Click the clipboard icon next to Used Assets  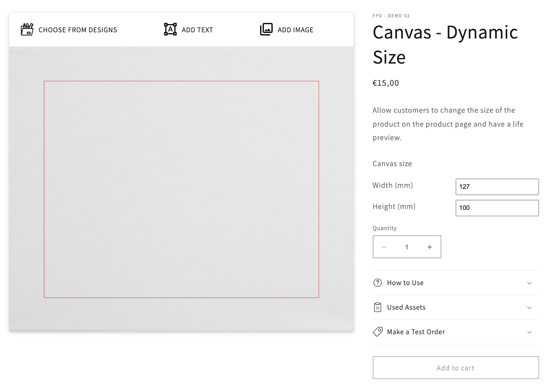click(x=378, y=307)
